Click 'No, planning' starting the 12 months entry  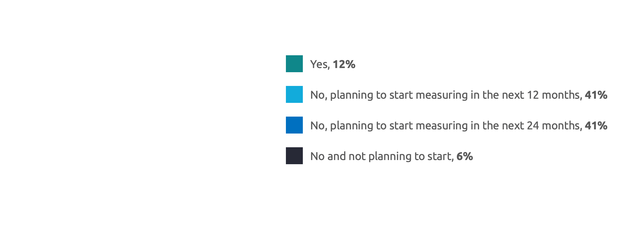pyautogui.click(x=341, y=95)
